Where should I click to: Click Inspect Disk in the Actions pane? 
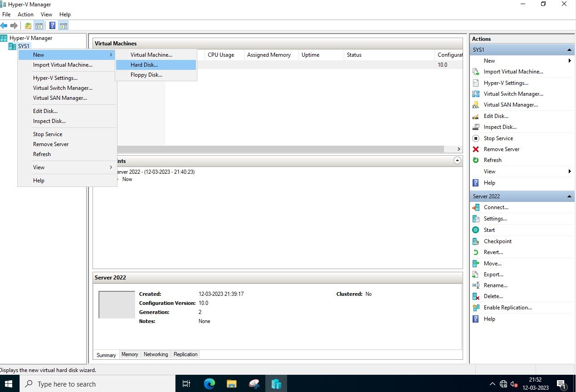pyautogui.click(x=500, y=127)
